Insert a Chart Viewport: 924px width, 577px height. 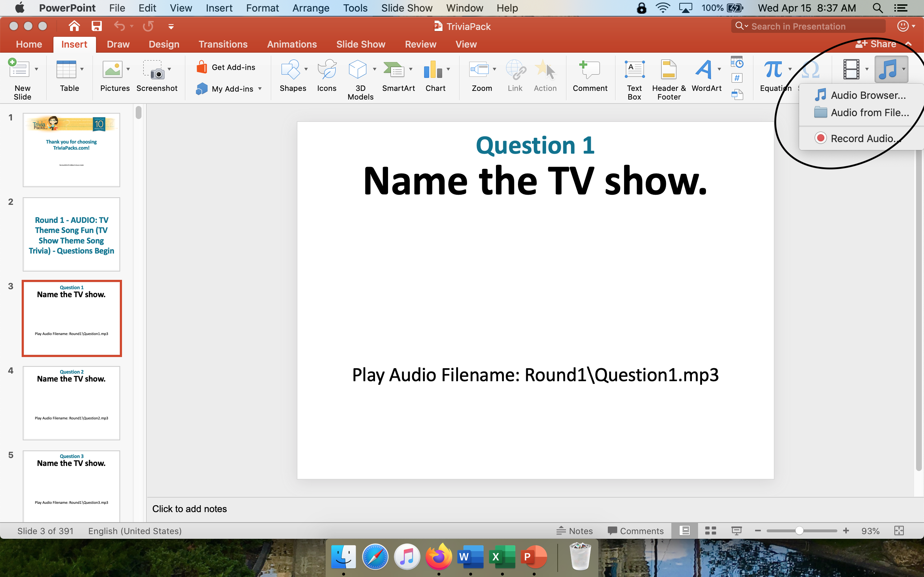(x=433, y=70)
